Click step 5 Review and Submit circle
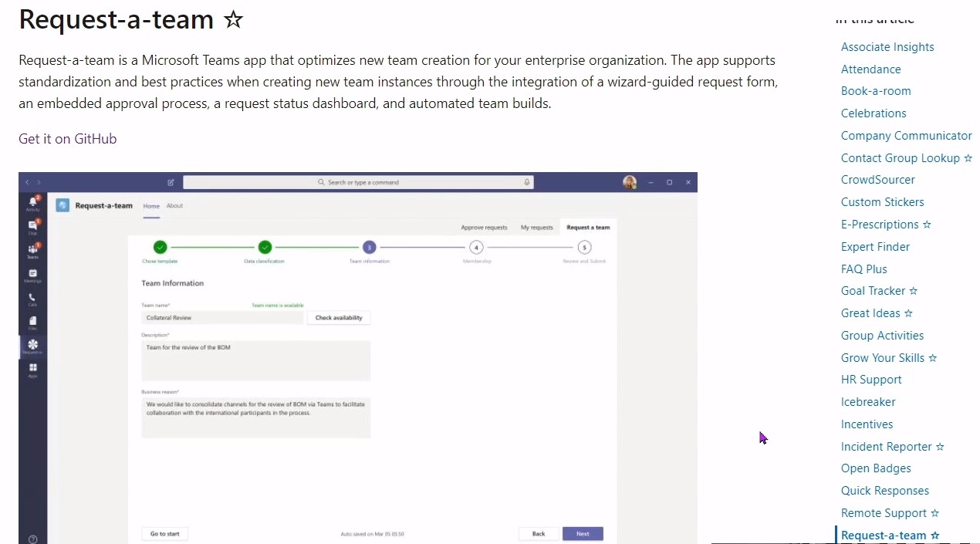This screenshot has width=980, height=544. pos(584,247)
